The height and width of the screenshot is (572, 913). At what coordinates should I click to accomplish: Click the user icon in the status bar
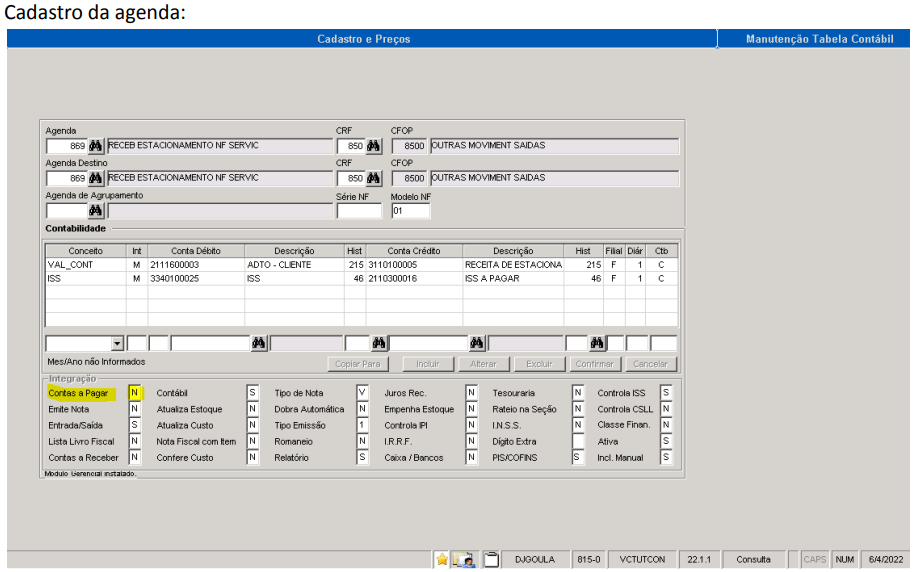click(465, 559)
